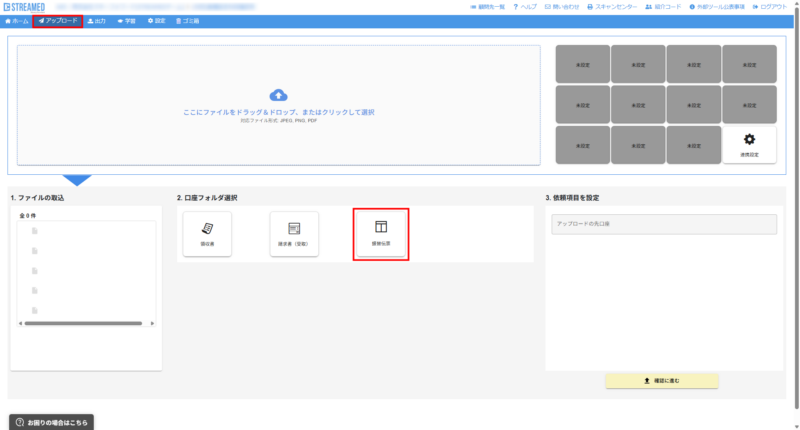The height and width of the screenshot is (430, 800).
Task: Open the 顧問先一覧 link
Action: (487, 7)
